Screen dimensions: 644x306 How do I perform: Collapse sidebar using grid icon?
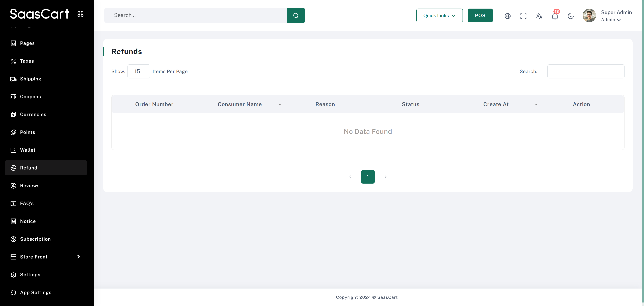[80, 14]
